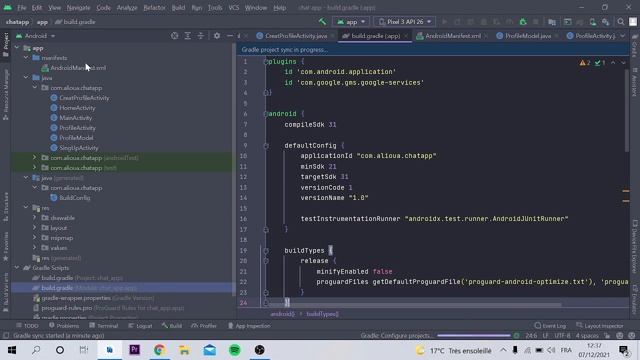Open the Project tool window sidebar tab
Viewport: 640px width, 360px height.
(5, 45)
